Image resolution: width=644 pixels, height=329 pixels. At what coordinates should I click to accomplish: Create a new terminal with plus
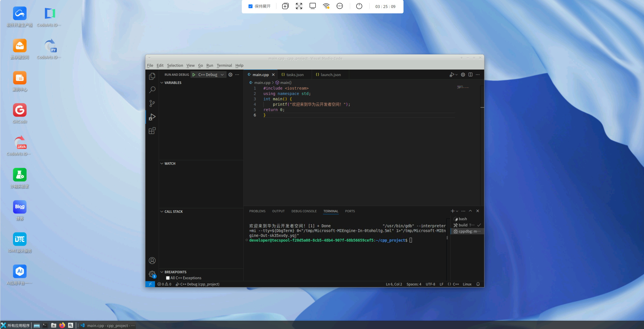(x=452, y=211)
